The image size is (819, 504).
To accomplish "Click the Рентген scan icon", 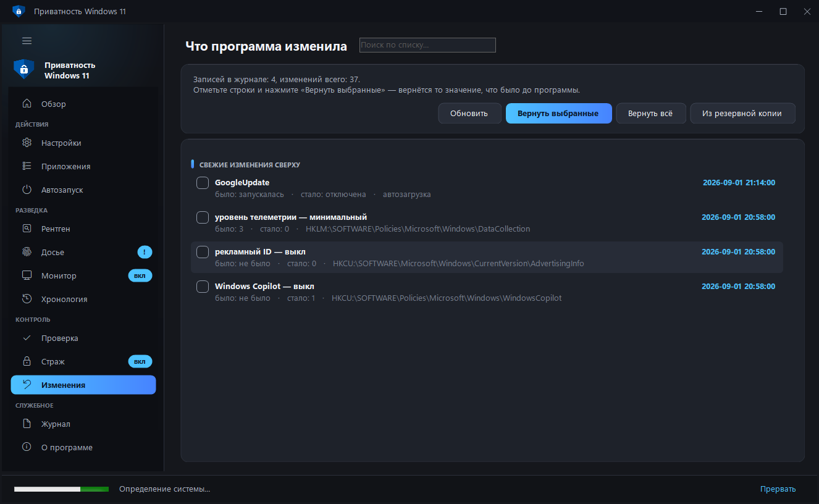I will point(27,229).
